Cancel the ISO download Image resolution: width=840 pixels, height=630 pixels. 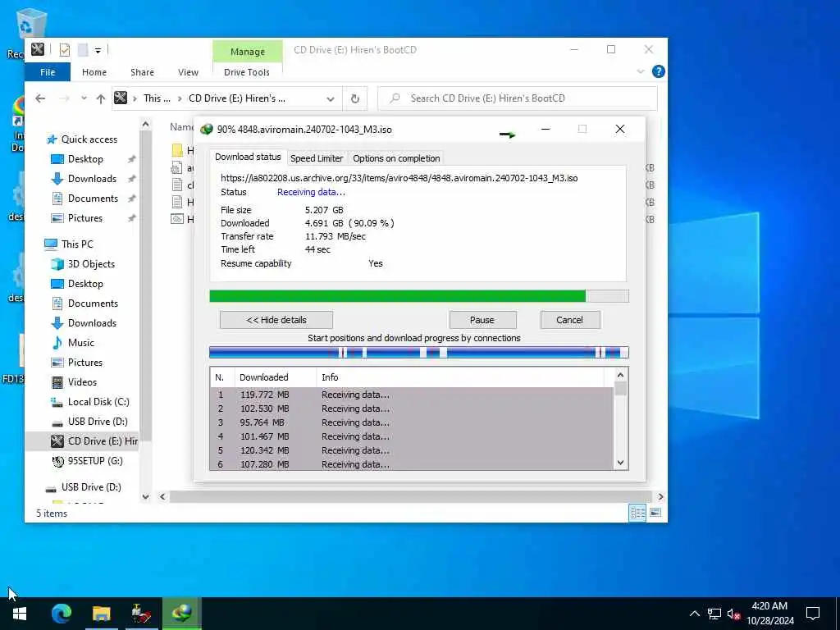coord(570,320)
